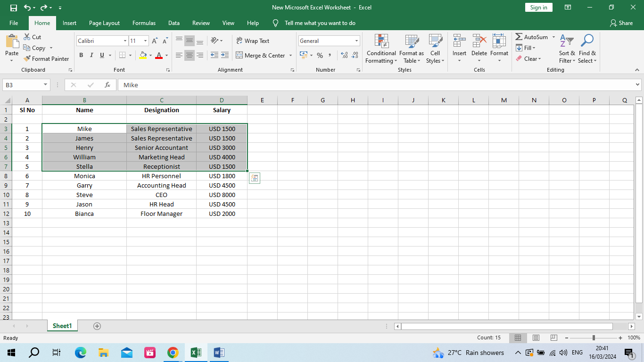Screen dimensions: 644x362
Task: Increase decimal places
Action: pos(344,55)
